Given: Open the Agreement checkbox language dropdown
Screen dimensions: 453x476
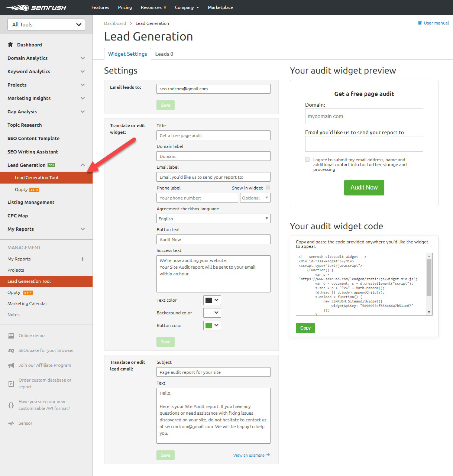Looking at the screenshot, I should [x=213, y=218].
